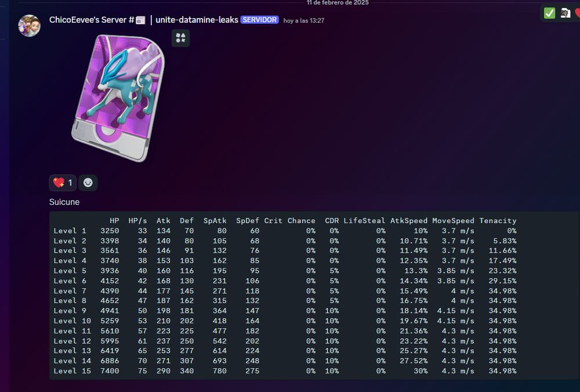Screen dimensions: 580x392
Task: Click Level 5 MoveSpeed 3.85 m/s
Action: click(x=456, y=271)
